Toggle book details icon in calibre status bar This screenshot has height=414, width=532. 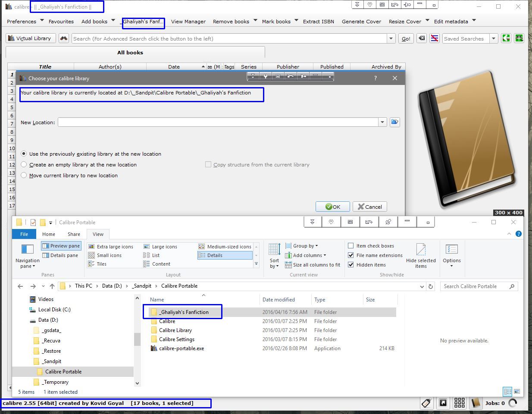pyautogui.click(x=476, y=403)
